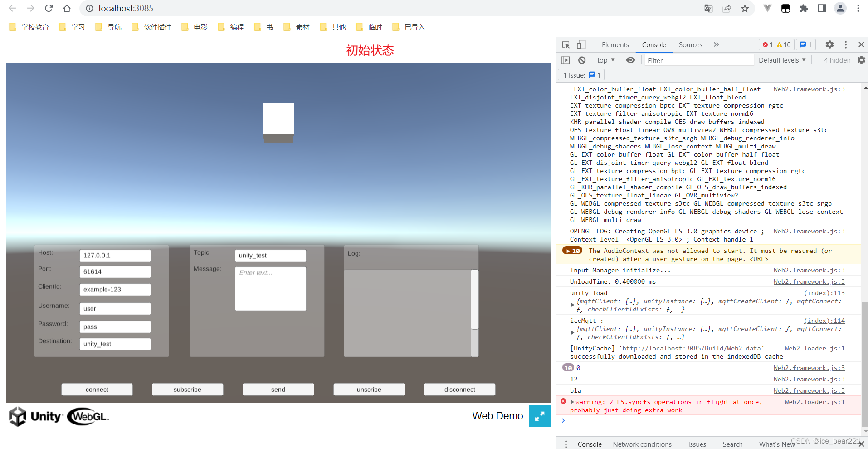This screenshot has width=868, height=449.
Task: Open the Default levels dropdown
Action: (x=781, y=59)
